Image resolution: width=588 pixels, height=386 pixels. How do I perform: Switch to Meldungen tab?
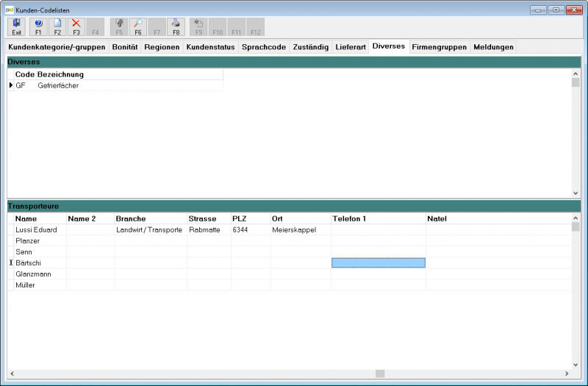click(x=493, y=47)
